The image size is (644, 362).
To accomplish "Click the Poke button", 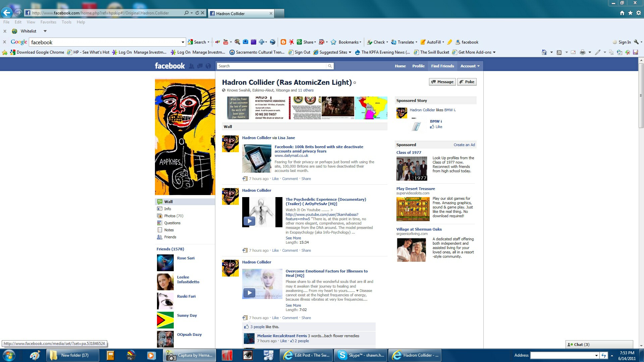I will click(467, 82).
